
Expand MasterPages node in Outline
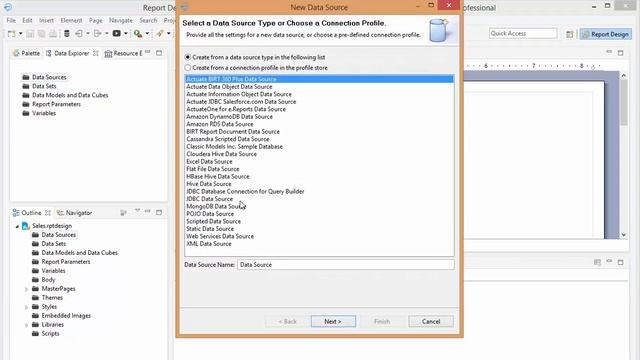(27, 289)
